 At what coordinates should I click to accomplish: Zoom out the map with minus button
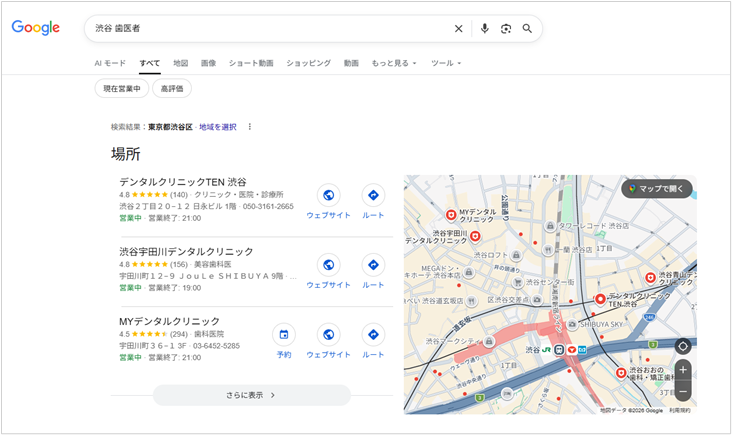coord(683,391)
